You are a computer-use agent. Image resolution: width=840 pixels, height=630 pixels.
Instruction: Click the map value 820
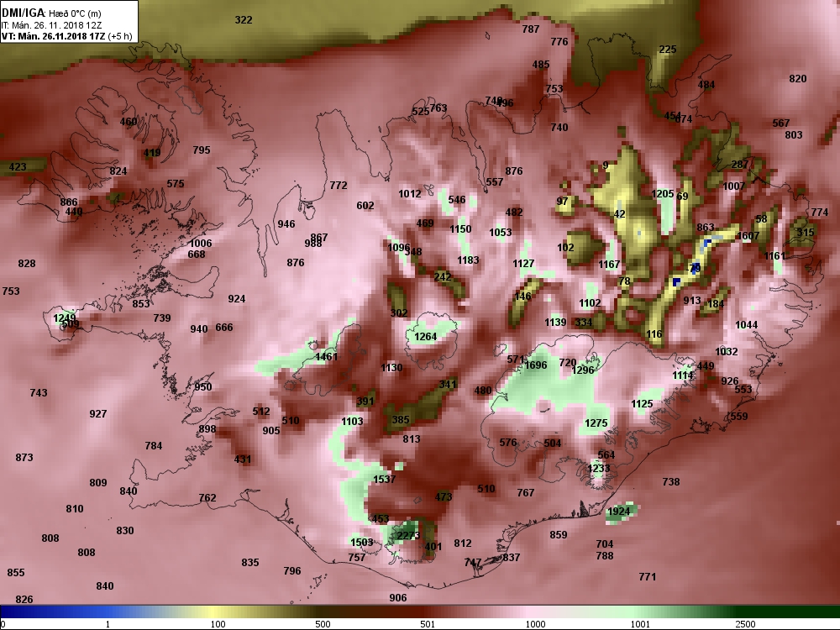click(x=798, y=79)
